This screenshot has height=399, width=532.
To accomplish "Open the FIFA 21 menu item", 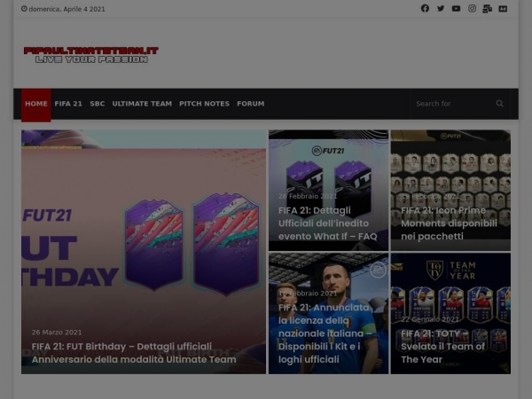I will (x=68, y=104).
